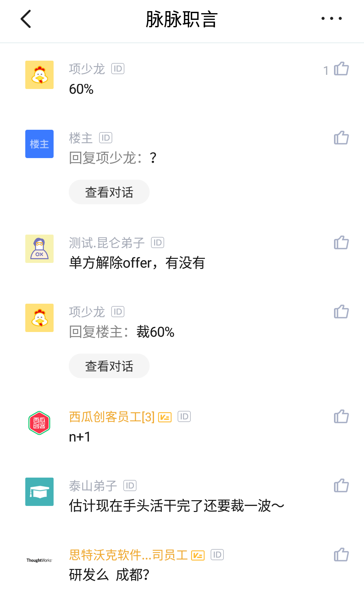The width and height of the screenshot is (364, 604).
Task: Expand 查看对话 under 楼主's reply
Action: pyautogui.click(x=109, y=192)
